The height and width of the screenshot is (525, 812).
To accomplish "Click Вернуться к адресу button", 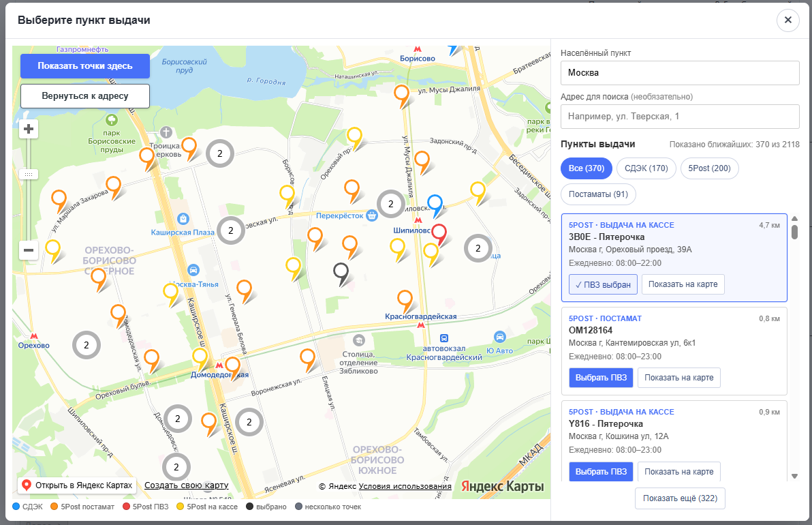I will [x=85, y=96].
